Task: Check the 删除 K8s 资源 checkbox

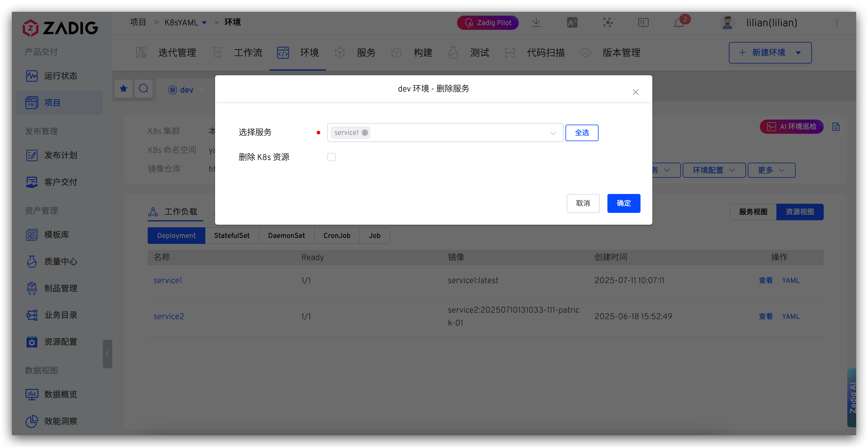Action: pos(331,157)
